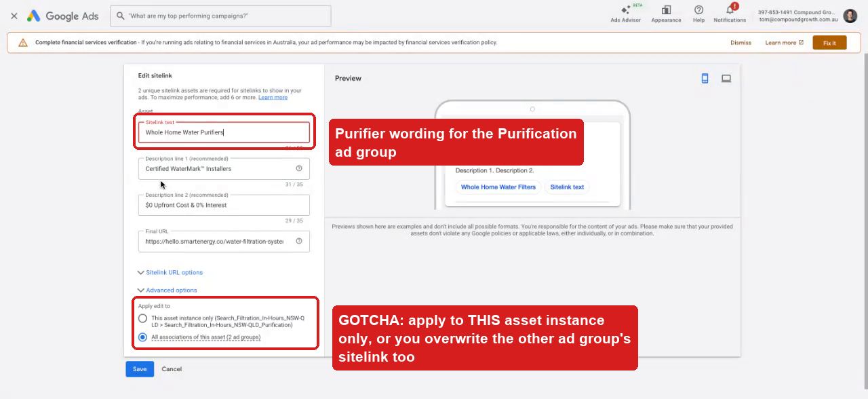
Task: Save the sitelink edits
Action: pos(140,369)
